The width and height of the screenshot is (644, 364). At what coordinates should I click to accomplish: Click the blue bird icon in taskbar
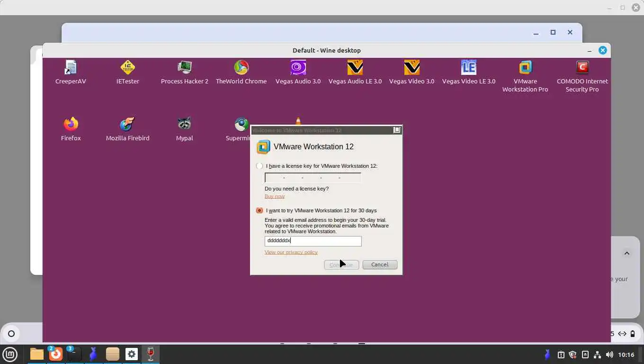(x=93, y=354)
